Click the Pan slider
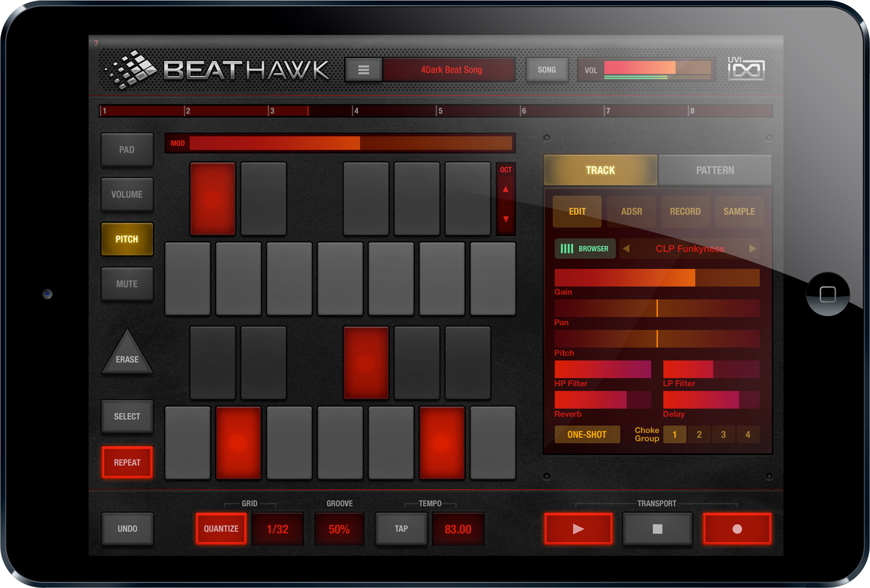Viewport: 870px width, 588px height. [x=657, y=308]
